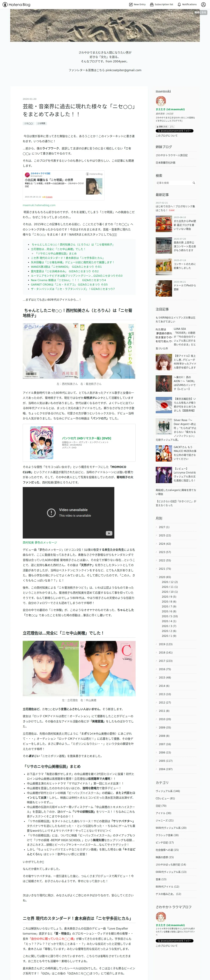Open the Subscription list

[x=161, y=5]
